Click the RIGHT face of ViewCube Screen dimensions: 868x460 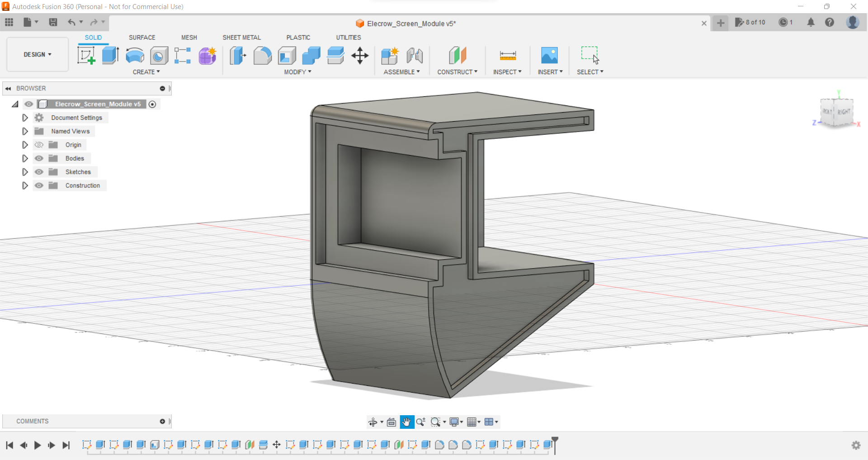844,112
